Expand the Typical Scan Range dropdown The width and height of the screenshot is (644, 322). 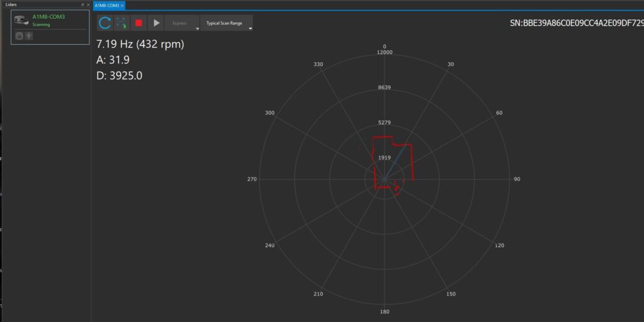[x=250, y=28]
